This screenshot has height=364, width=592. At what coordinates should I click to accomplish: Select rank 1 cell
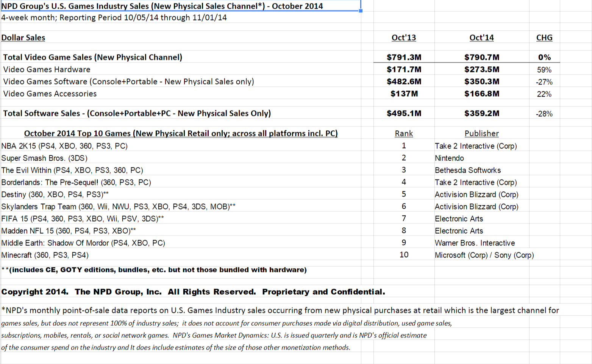click(404, 146)
